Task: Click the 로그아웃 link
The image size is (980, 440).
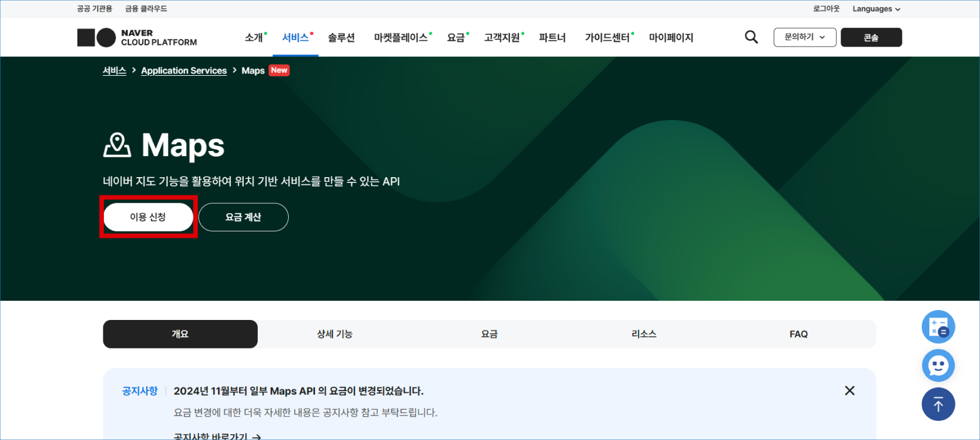Action: coord(826,9)
